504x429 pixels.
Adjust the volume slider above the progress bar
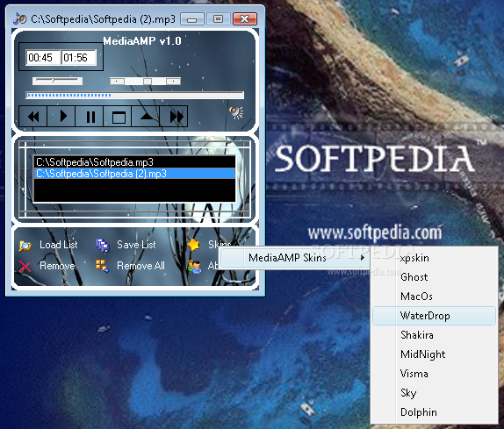tap(57, 81)
